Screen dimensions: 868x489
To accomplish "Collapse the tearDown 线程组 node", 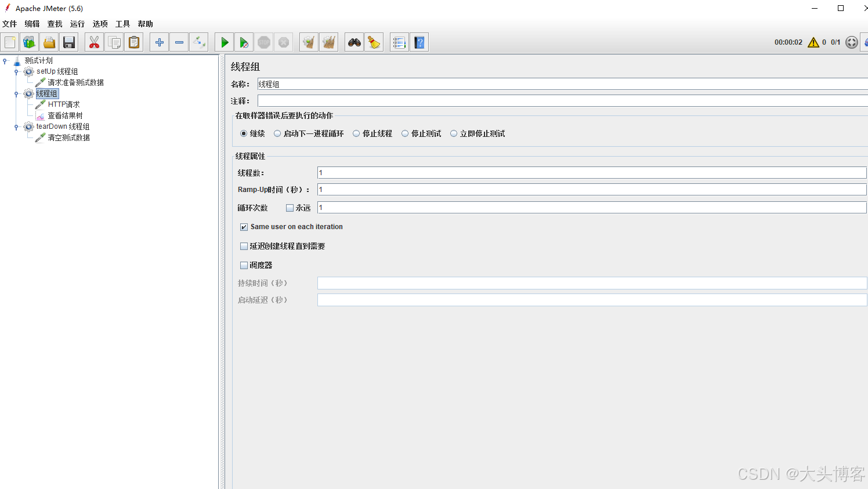I will (16, 127).
